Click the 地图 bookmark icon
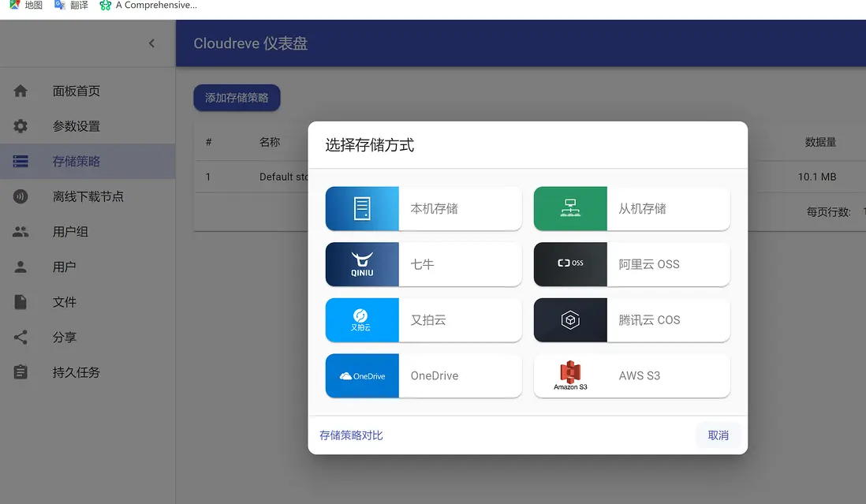866x504 pixels. (15, 5)
